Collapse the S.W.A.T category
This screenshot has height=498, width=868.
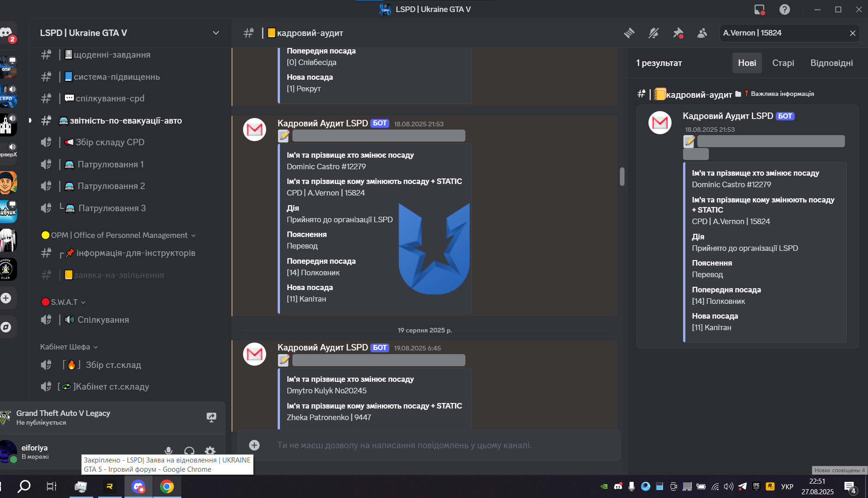point(63,302)
